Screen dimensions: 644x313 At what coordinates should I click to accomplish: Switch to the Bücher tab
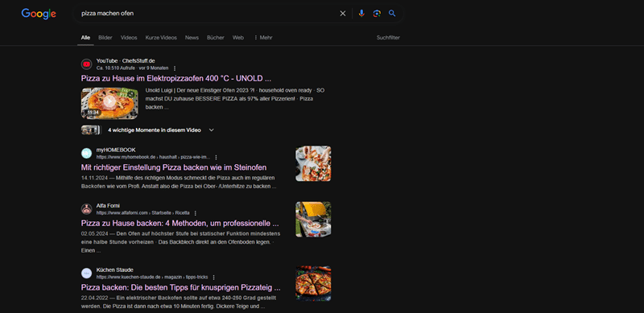216,37
